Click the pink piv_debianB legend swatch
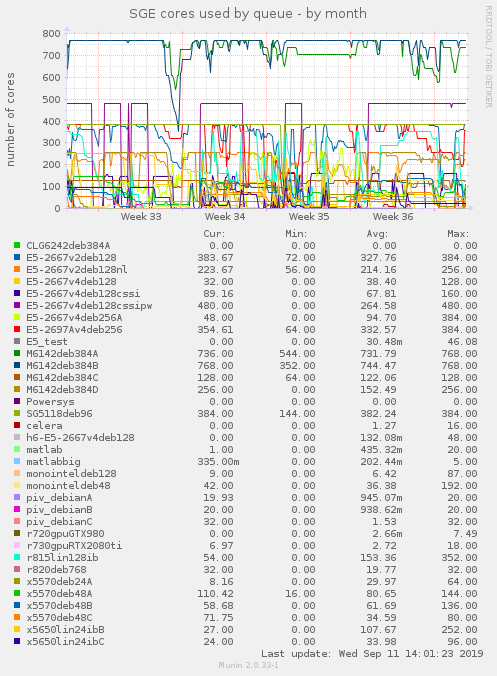497x676 pixels. point(17,510)
